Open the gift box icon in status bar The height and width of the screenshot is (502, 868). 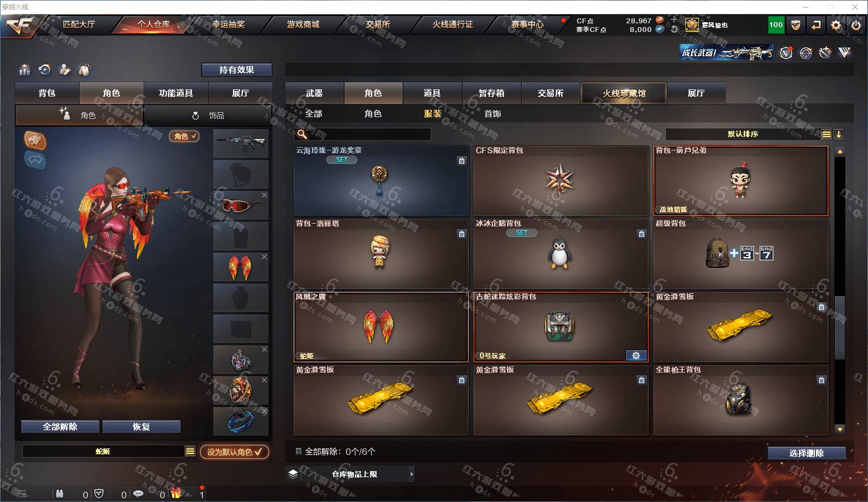(176, 493)
